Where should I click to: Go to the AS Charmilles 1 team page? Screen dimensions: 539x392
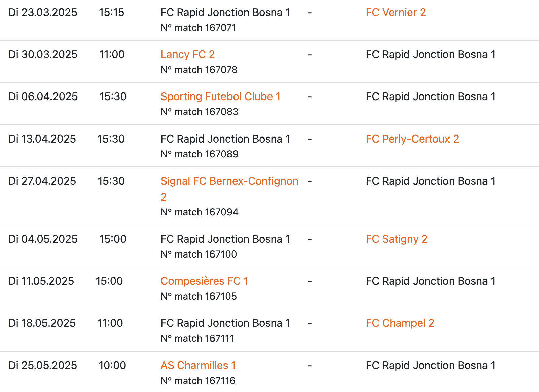pos(198,365)
